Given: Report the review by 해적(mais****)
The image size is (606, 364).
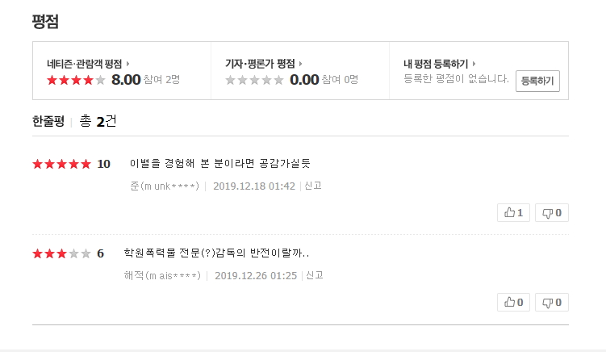Looking at the screenshot, I should pos(314,275).
